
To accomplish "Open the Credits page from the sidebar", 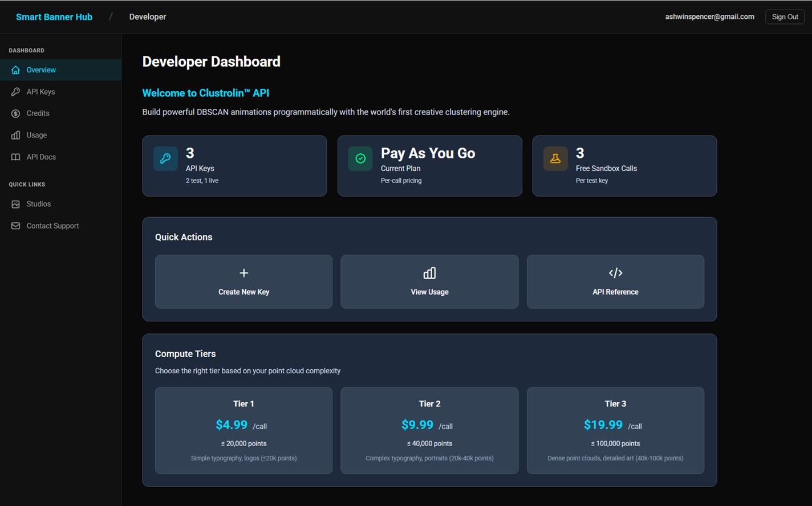I will 38,113.
